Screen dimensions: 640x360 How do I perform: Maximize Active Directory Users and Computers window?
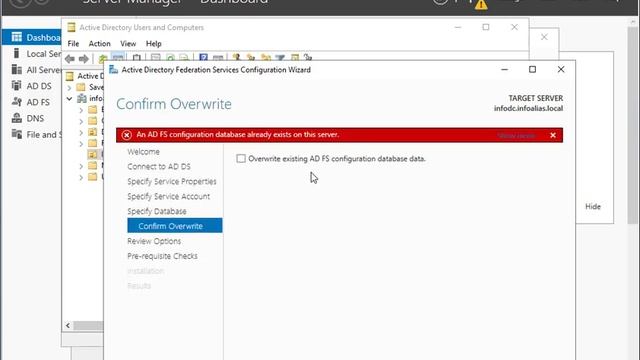click(486, 27)
